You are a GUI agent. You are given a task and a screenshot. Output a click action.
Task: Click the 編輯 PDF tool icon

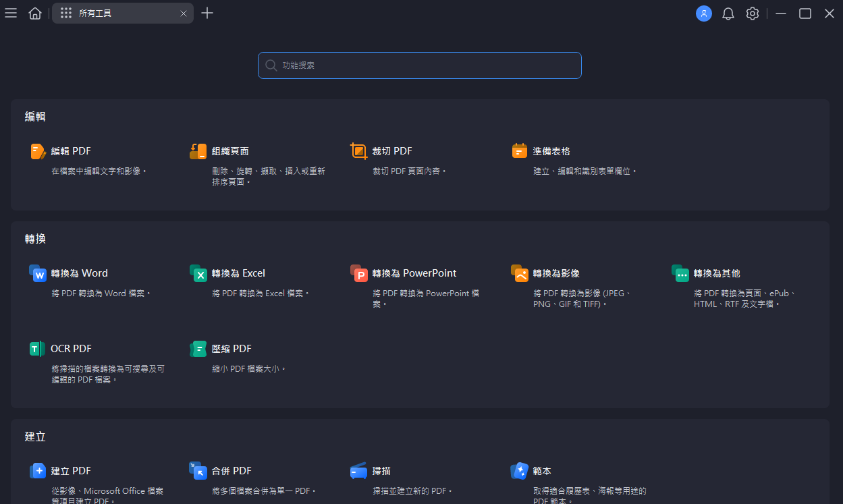(38, 151)
